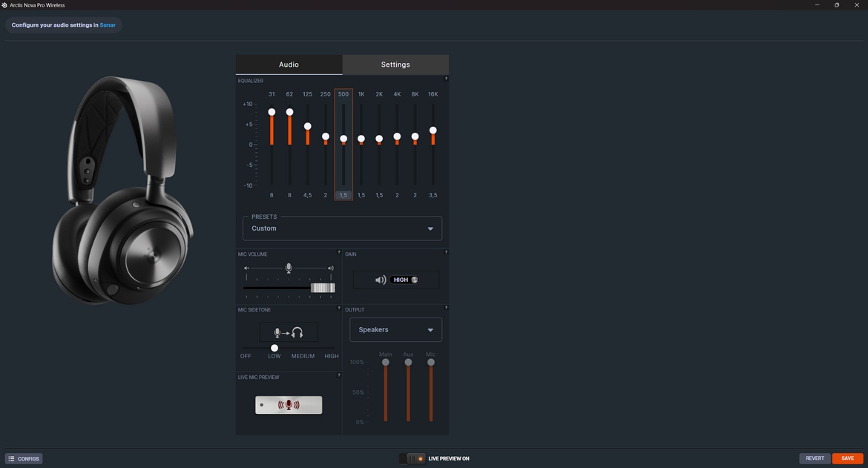Click the Mic Sidetone help icon
The image size is (868, 468).
(339, 308)
